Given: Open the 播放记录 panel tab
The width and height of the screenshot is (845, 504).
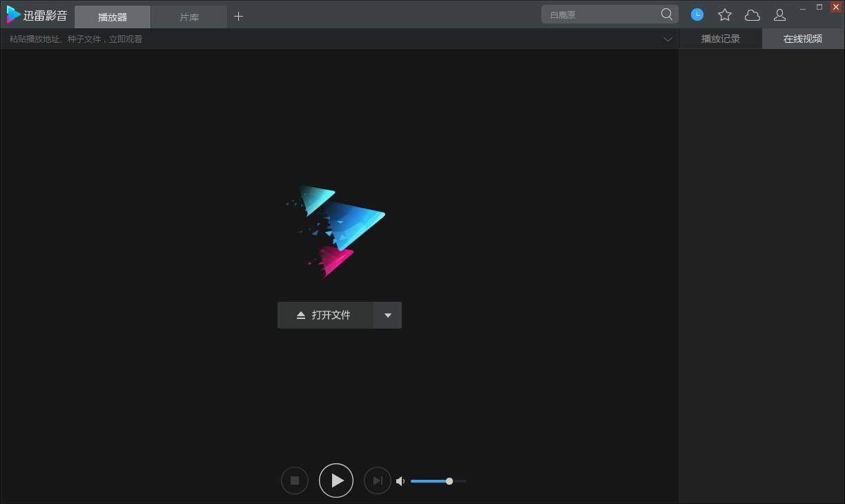Looking at the screenshot, I should click(720, 39).
